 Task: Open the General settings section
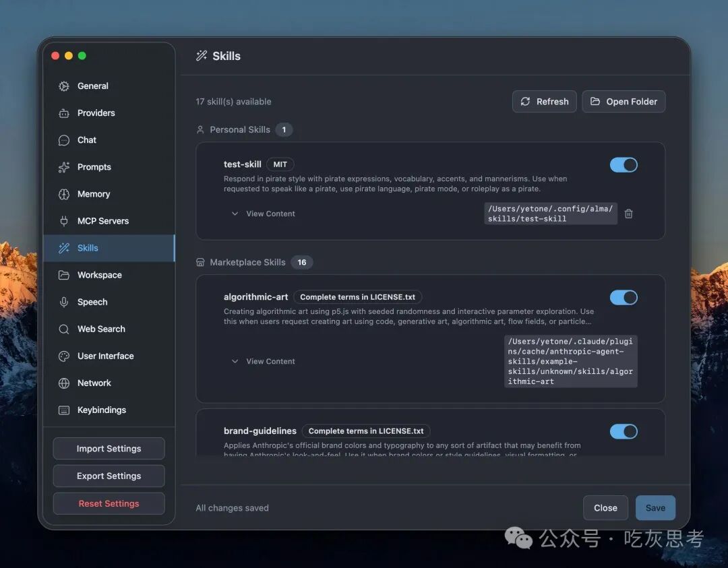coord(109,86)
